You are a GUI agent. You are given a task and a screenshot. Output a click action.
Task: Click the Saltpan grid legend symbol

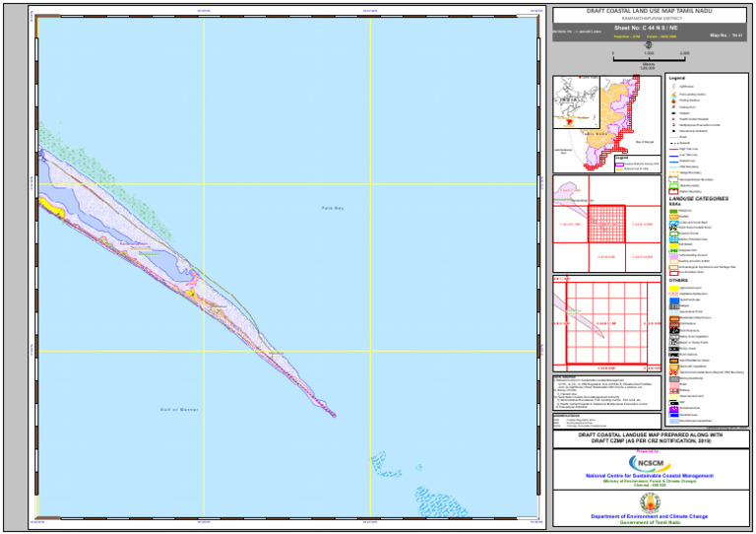[x=674, y=305]
